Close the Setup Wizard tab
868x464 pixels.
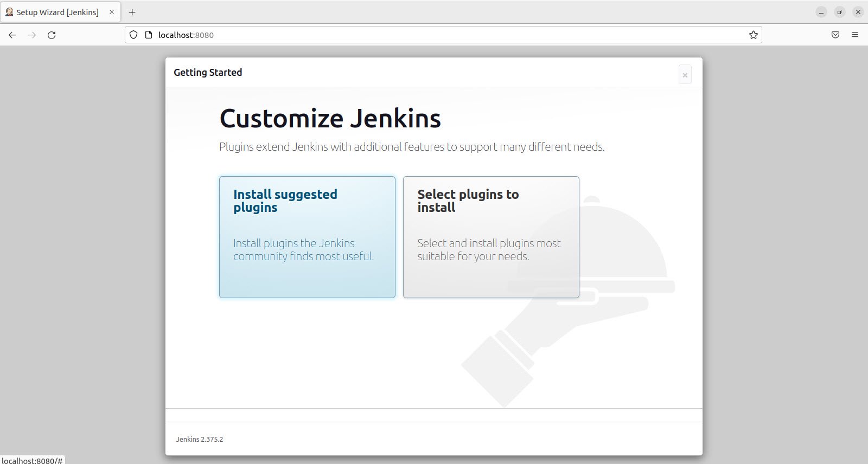pyautogui.click(x=112, y=12)
